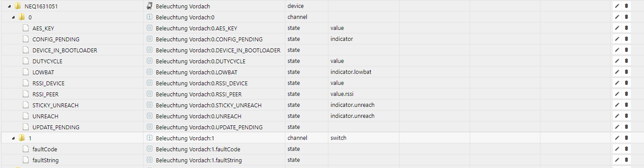The image size is (644, 168).
Task: Click the UPDATE_PENDING state row
Action: click(322, 127)
